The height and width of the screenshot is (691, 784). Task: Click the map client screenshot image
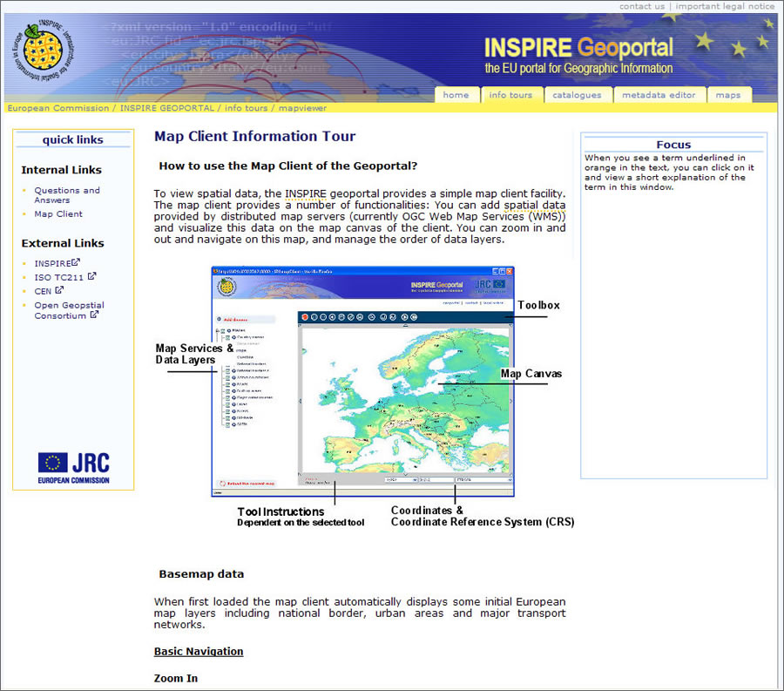(362, 381)
